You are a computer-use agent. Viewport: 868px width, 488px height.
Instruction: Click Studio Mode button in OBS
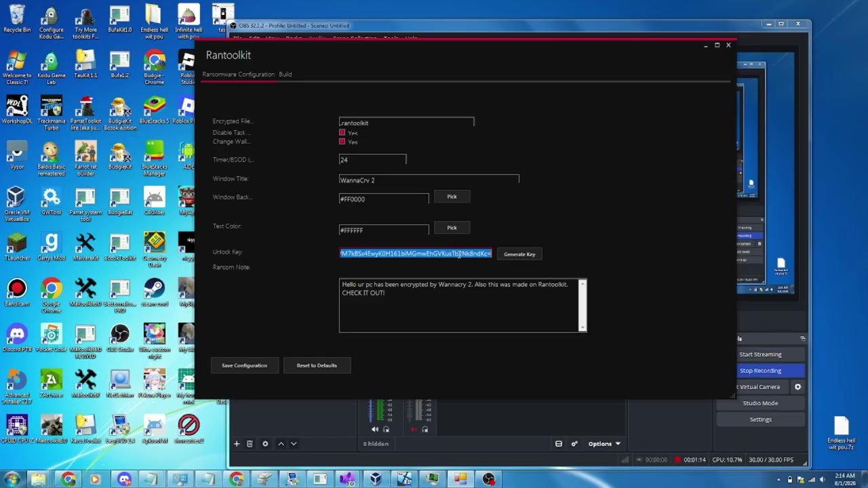coord(760,403)
